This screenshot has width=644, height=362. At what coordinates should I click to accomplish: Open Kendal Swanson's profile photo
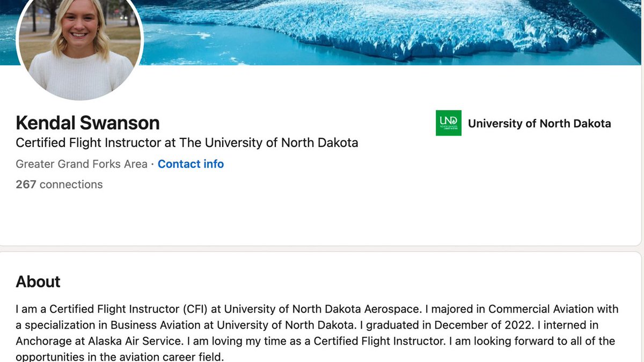coord(80,48)
